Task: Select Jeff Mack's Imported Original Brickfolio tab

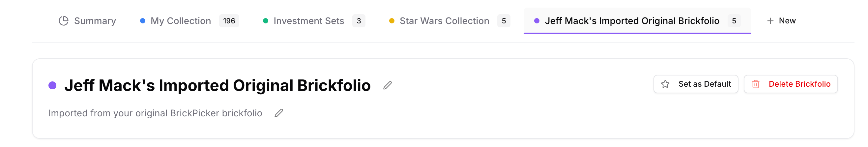Action: (632, 21)
